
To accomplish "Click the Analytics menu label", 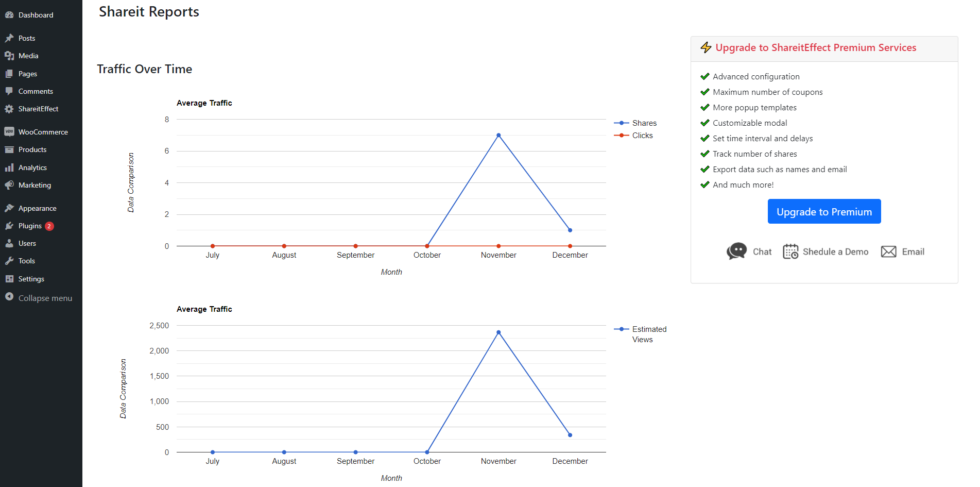I will coord(32,167).
